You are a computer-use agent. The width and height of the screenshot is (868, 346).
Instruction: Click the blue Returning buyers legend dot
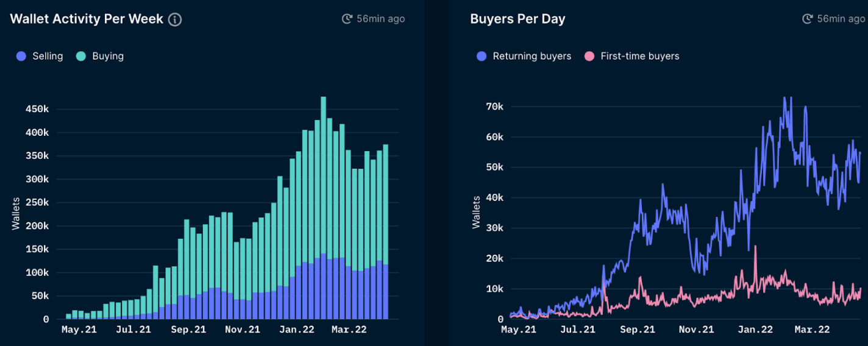(x=482, y=56)
